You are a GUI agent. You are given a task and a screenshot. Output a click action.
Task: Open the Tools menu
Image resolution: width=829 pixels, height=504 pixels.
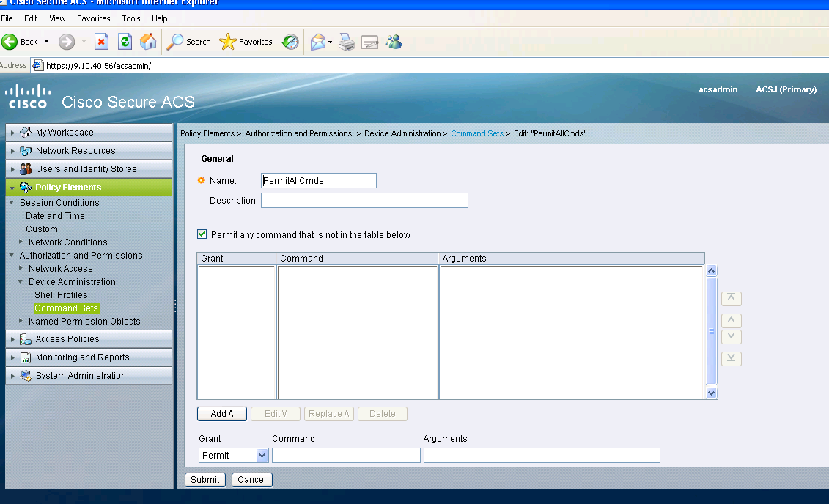point(131,18)
